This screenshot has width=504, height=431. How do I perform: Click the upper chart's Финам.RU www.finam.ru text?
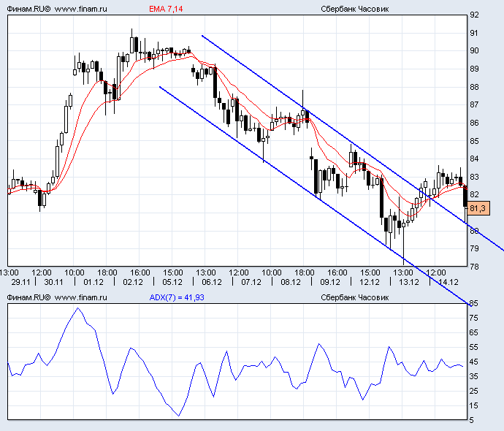tap(57, 9)
